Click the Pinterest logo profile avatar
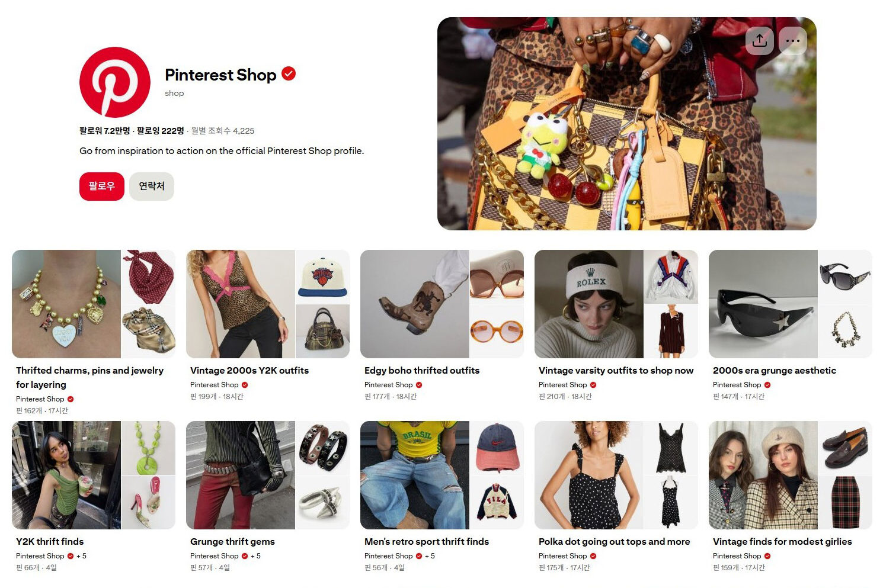 click(115, 82)
